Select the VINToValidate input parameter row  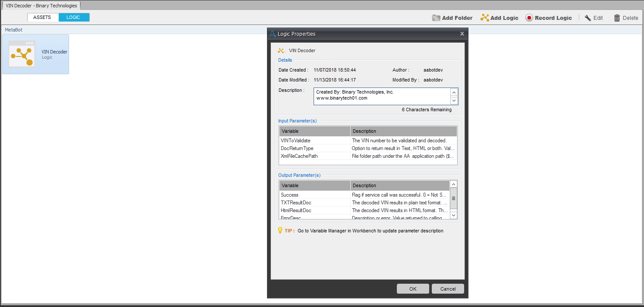pos(315,141)
